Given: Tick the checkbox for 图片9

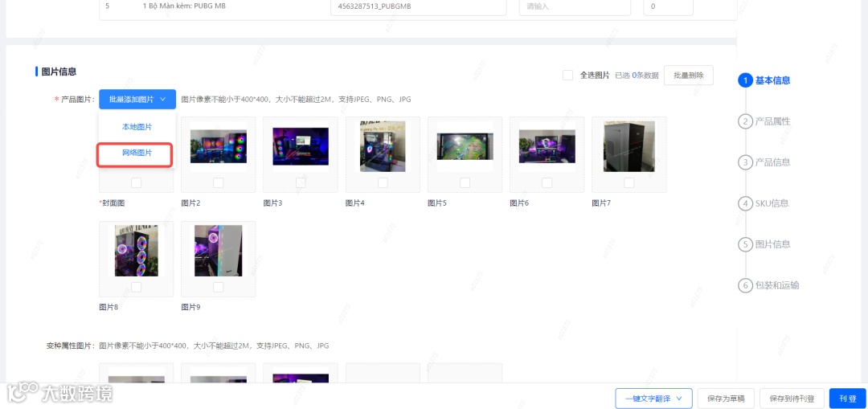Looking at the screenshot, I should (218, 287).
